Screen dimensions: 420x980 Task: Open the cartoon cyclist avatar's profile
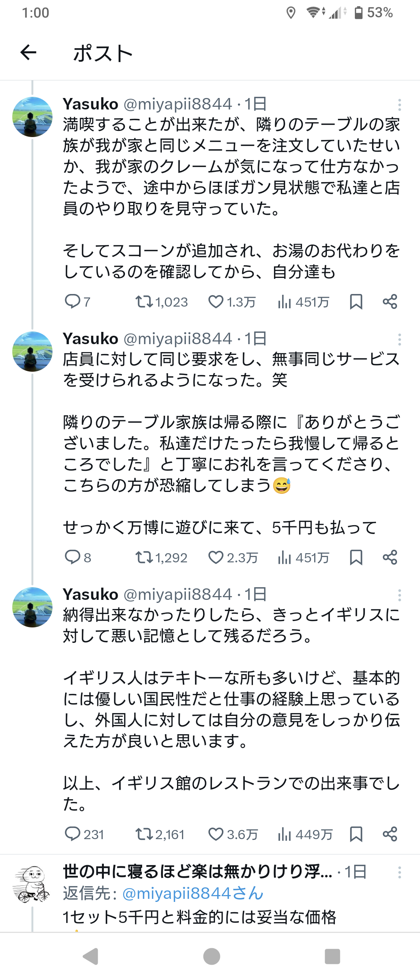[32, 884]
